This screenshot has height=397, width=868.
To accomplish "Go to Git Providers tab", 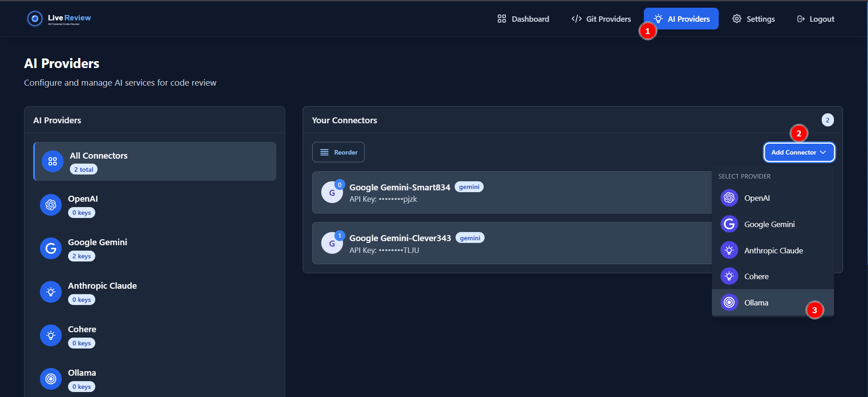I will tap(601, 19).
